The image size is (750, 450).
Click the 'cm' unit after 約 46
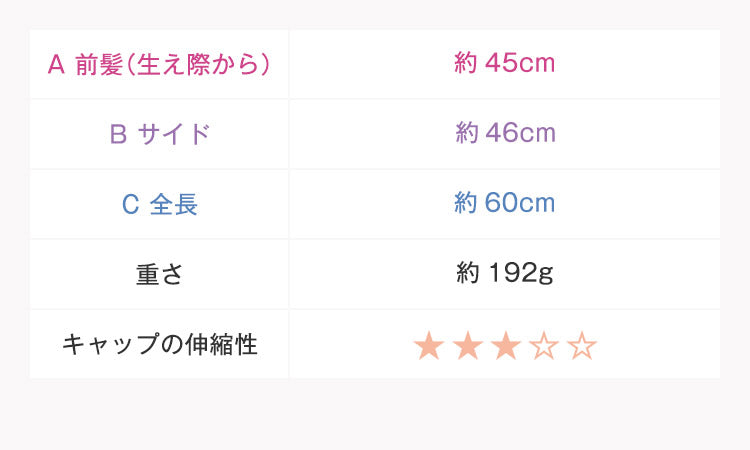pos(539,133)
